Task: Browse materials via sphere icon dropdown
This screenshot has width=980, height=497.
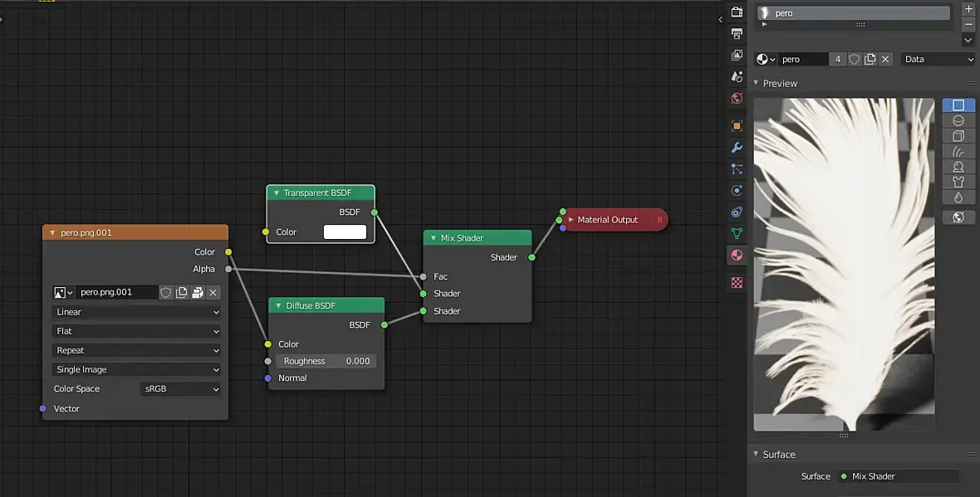Action: [x=766, y=59]
